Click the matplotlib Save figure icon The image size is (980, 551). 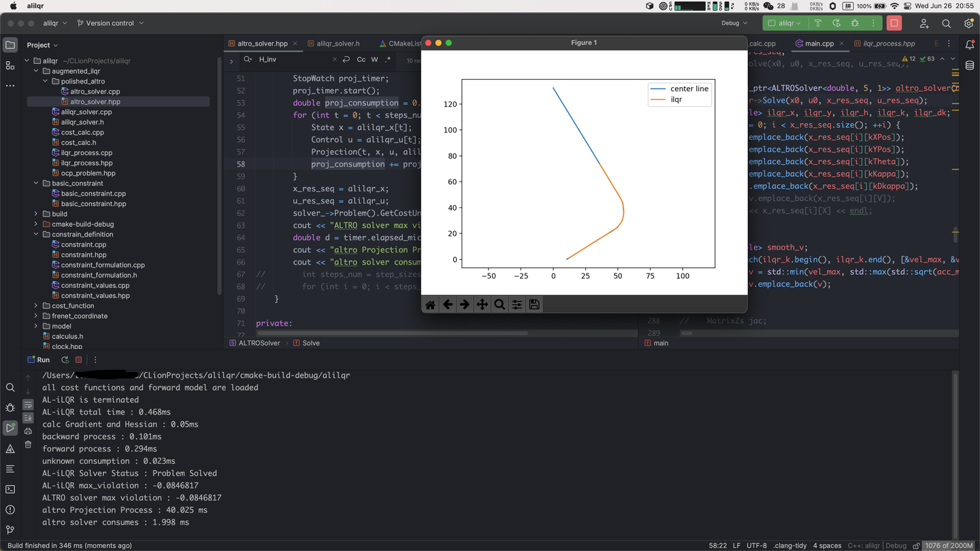click(534, 305)
